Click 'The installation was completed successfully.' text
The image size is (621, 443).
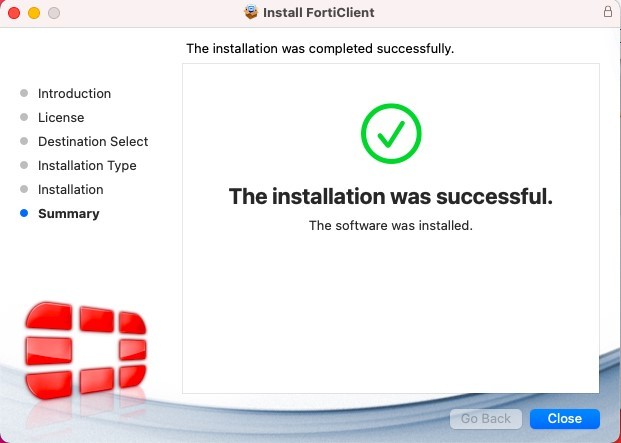click(x=320, y=49)
